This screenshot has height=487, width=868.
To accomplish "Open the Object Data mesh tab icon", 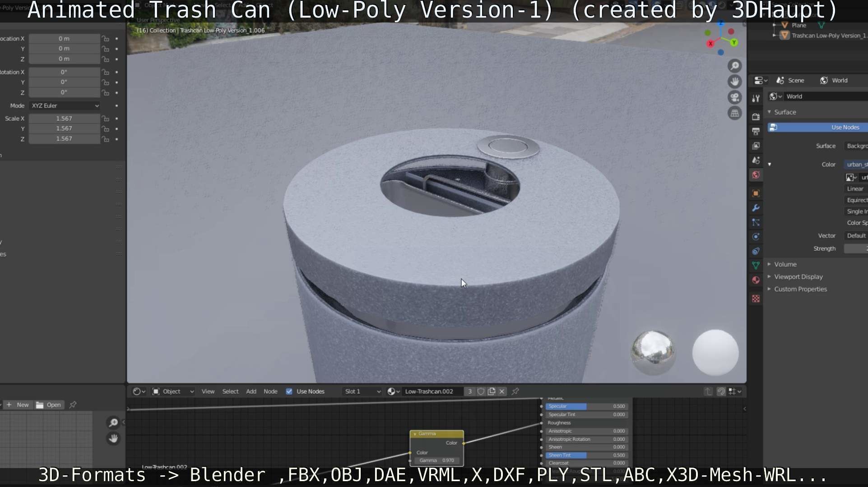I will tap(756, 266).
